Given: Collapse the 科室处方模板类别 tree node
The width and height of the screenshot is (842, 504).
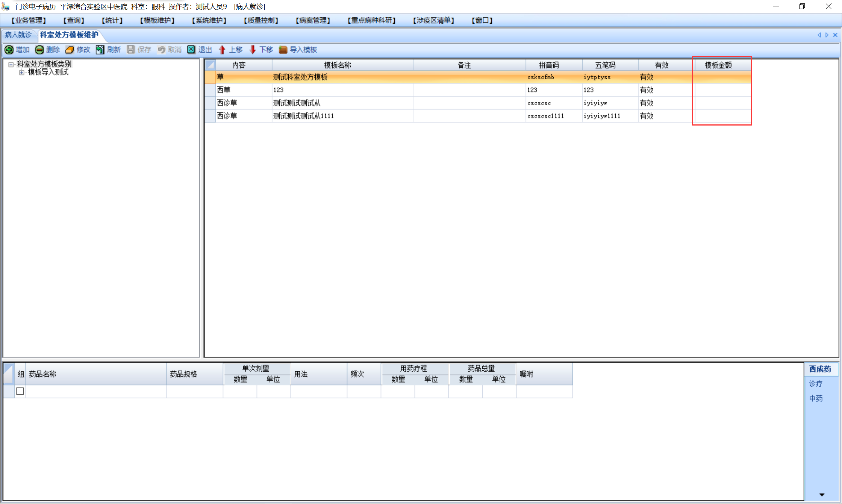Looking at the screenshot, I should [11, 65].
